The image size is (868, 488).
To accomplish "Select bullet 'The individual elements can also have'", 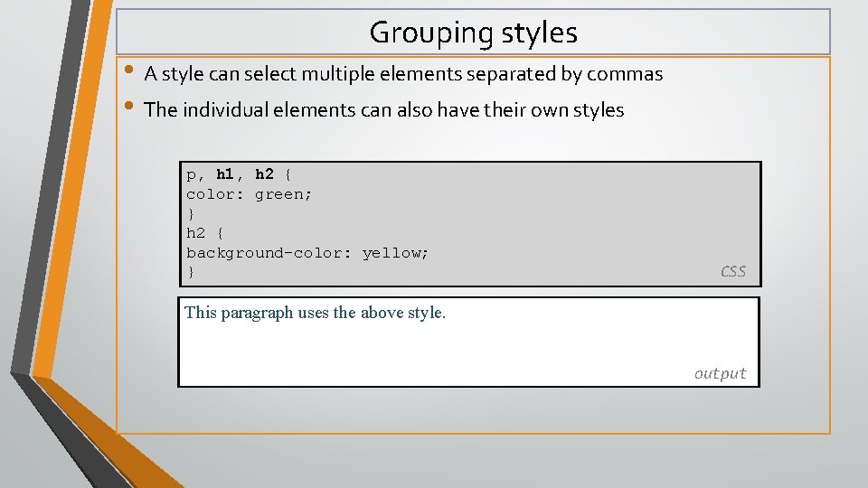I will [x=383, y=109].
